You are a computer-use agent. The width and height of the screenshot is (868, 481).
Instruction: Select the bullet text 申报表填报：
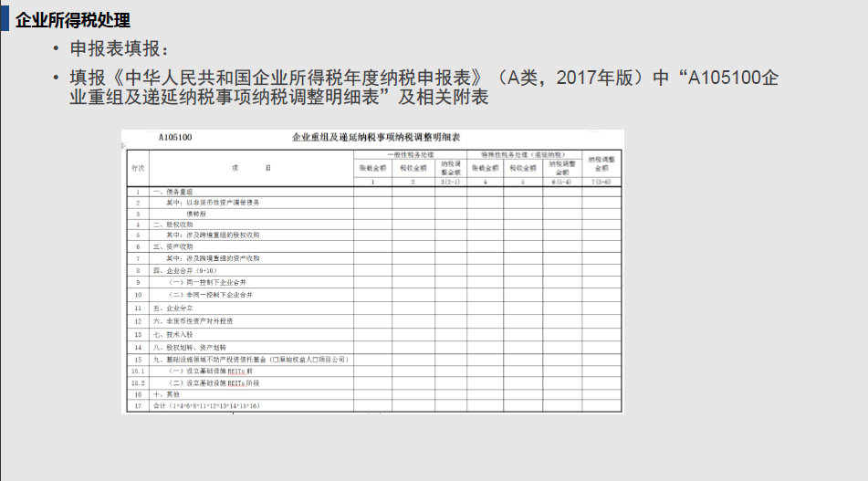tap(119, 48)
